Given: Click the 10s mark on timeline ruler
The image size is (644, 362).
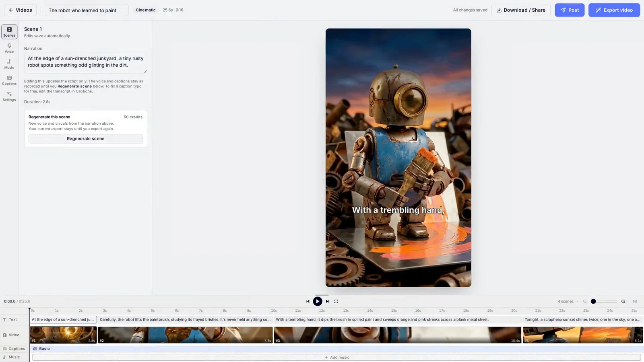Looking at the screenshot, I should 274,311.
